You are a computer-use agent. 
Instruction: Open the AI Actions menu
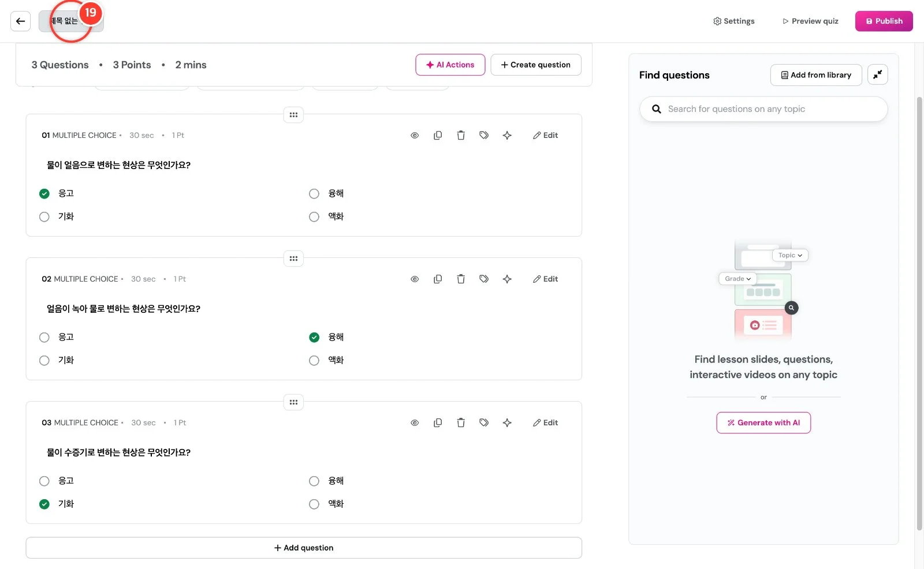[x=450, y=65]
